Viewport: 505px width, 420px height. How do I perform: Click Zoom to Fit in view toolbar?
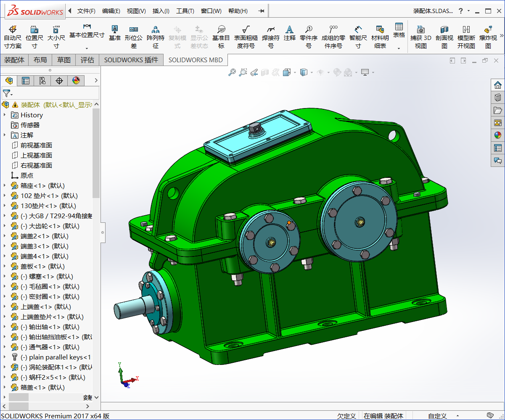point(232,73)
